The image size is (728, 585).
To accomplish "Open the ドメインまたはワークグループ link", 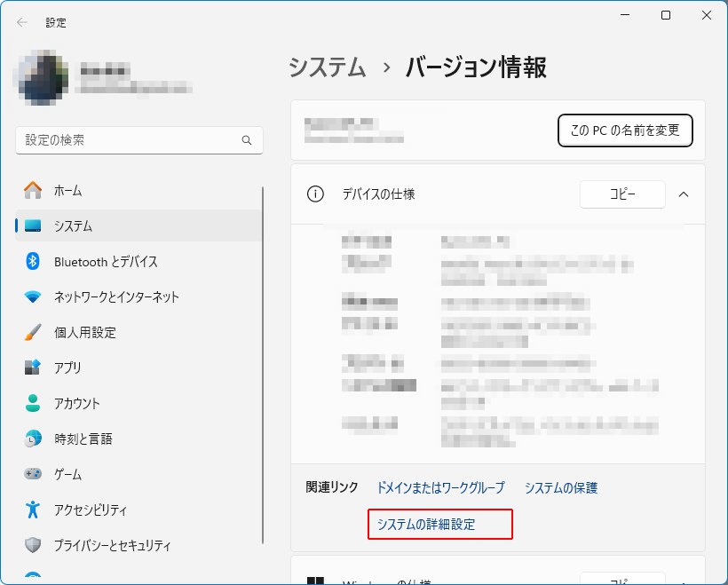I will (440, 487).
